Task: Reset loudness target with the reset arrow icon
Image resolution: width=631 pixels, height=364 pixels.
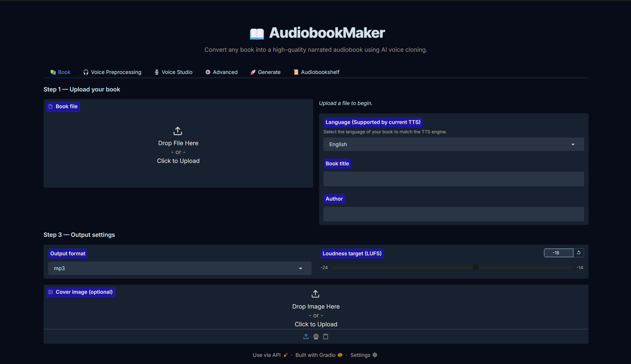Action: coord(578,253)
